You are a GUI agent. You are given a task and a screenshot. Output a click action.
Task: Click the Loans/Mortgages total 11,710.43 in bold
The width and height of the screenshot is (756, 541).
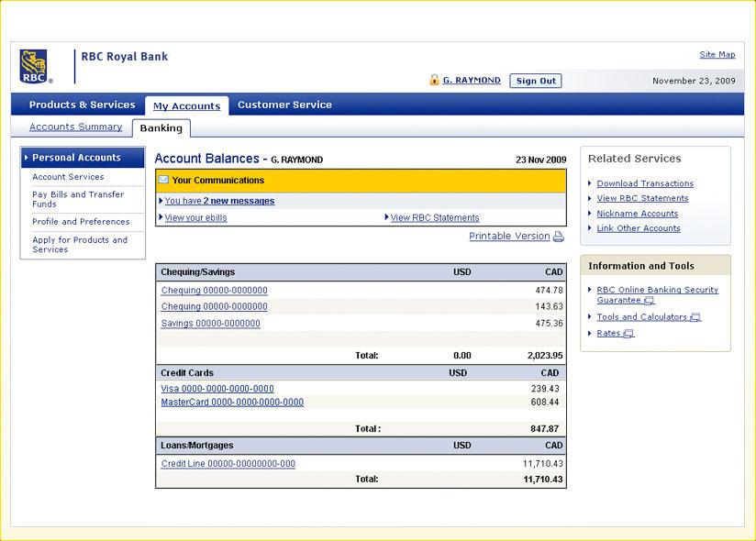click(x=543, y=480)
